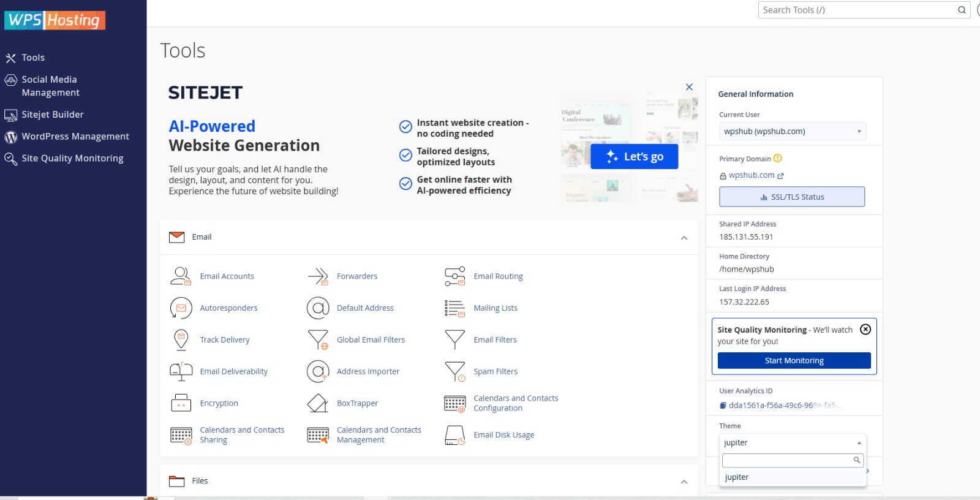Close the Sitejet banner

[x=689, y=87]
